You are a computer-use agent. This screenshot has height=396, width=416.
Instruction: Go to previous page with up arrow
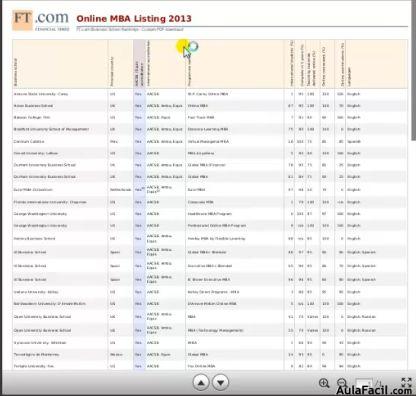pyautogui.click(x=201, y=383)
